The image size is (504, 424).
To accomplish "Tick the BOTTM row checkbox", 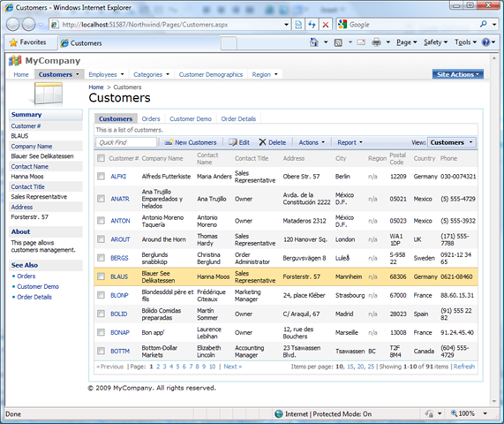I will click(101, 351).
